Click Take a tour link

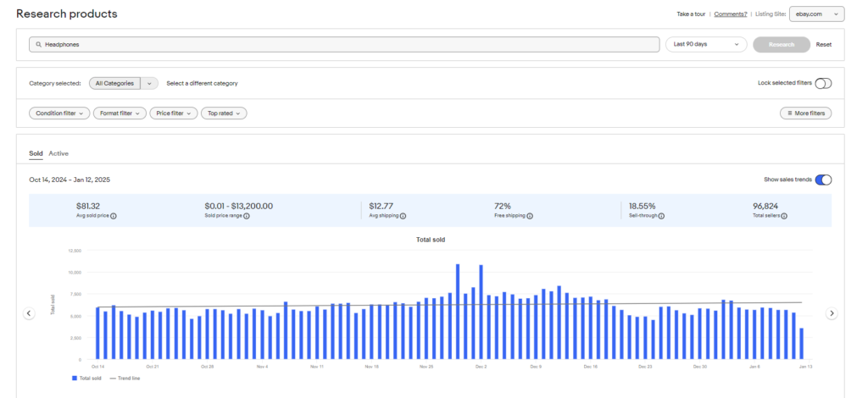coord(691,14)
